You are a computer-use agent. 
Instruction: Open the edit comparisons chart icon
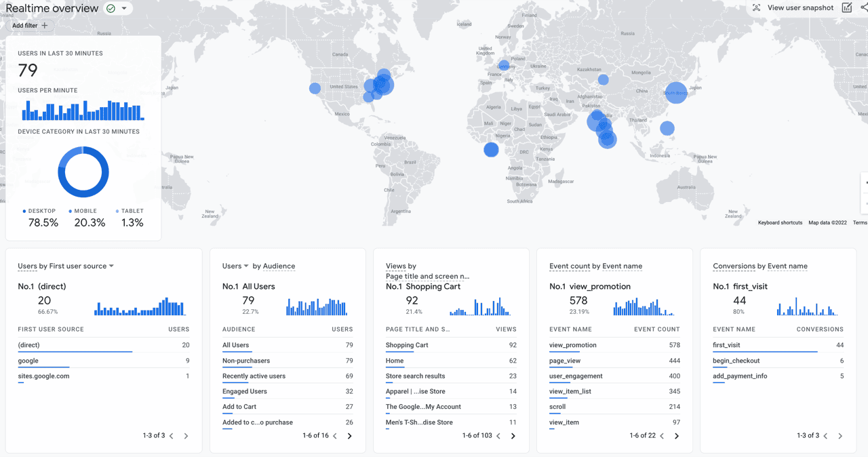point(847,8)
